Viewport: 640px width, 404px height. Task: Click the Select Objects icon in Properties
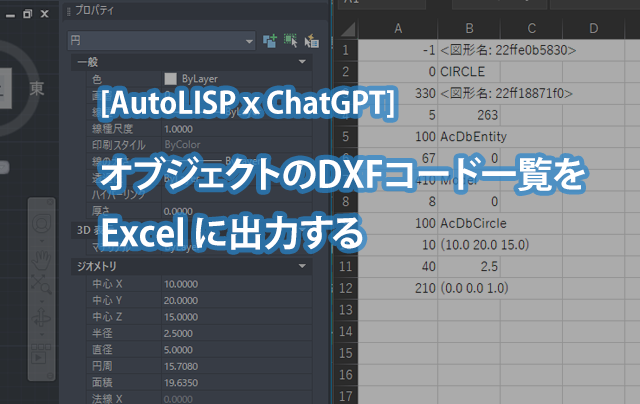tap(290, 41)
